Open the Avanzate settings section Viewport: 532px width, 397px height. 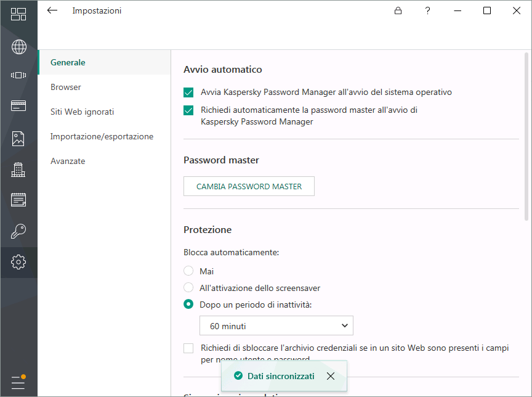[68, 161]
